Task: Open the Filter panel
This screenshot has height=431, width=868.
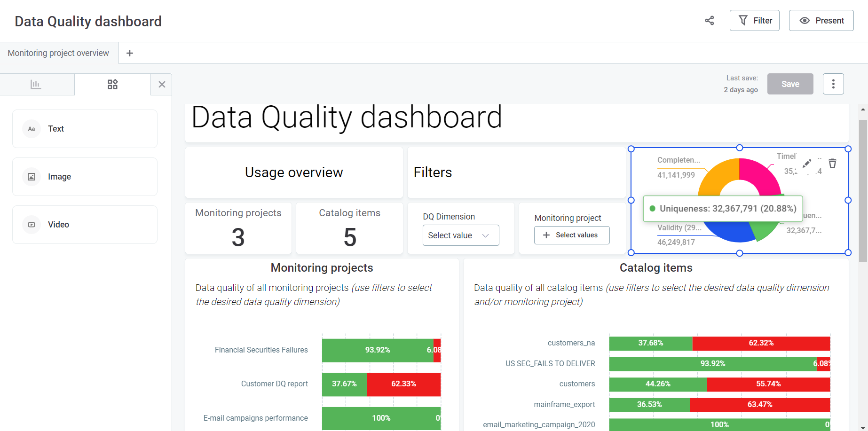Action: click(754, 20)
